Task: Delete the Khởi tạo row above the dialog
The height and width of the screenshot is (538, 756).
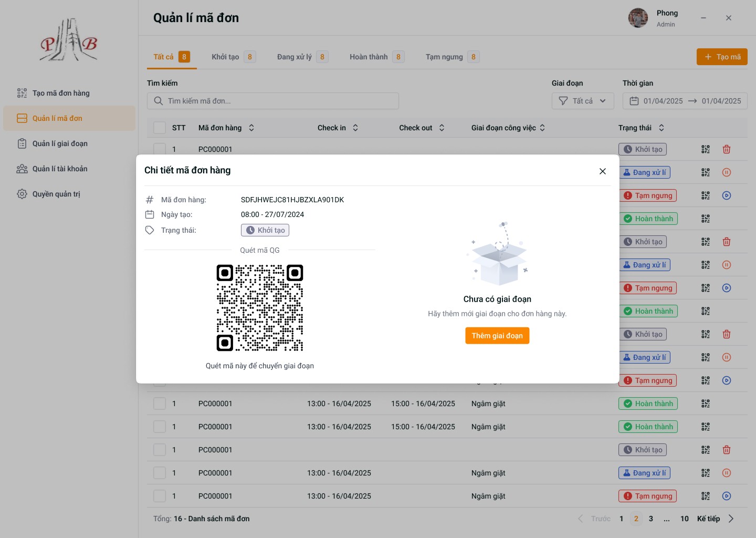Action: click(727, 149)
